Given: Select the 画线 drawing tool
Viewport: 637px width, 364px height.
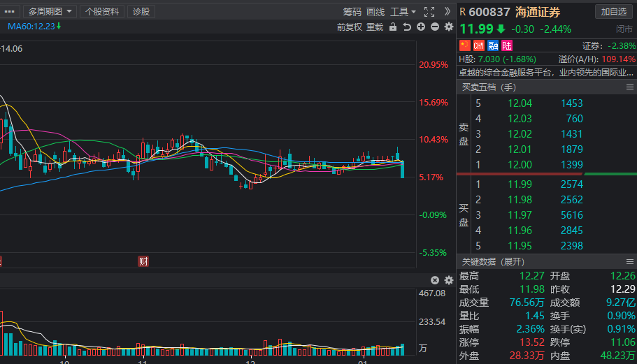Looking at the screenshot, I should [375, 12].
